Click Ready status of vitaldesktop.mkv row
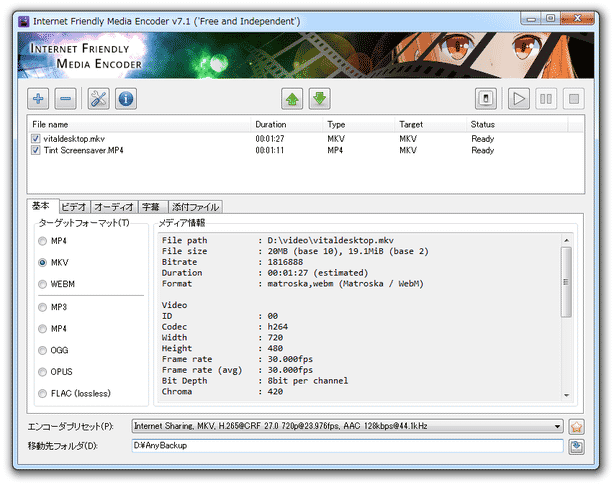 coord(482,139)
